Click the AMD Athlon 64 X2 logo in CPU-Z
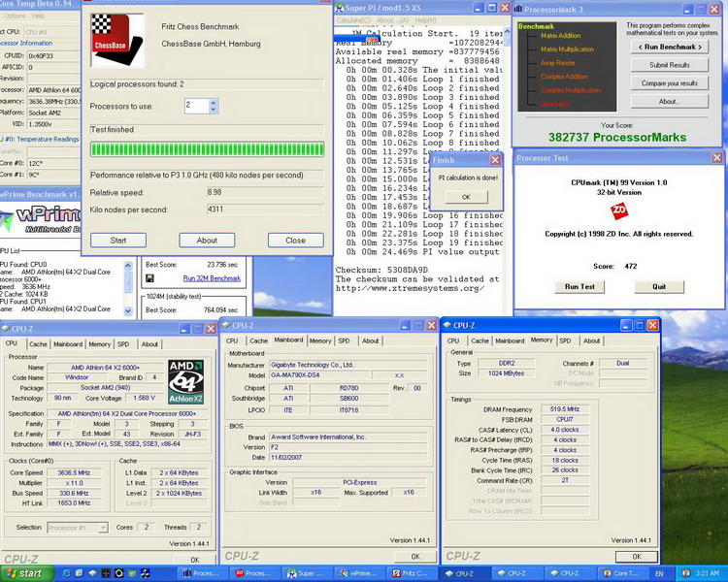728x582 pixels. (185, 381)
